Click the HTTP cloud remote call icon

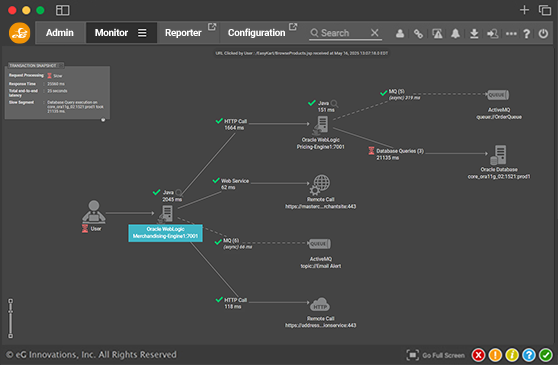coord(320,305)
